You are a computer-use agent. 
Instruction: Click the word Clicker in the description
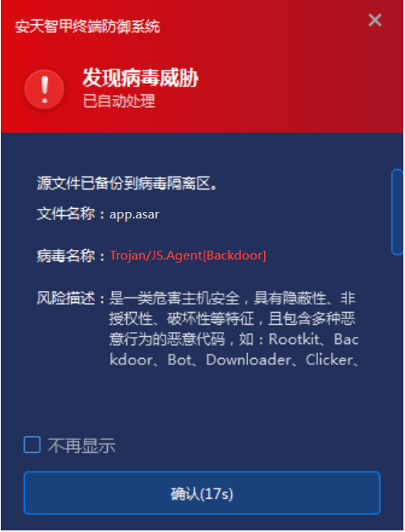[x=329, y=360]
